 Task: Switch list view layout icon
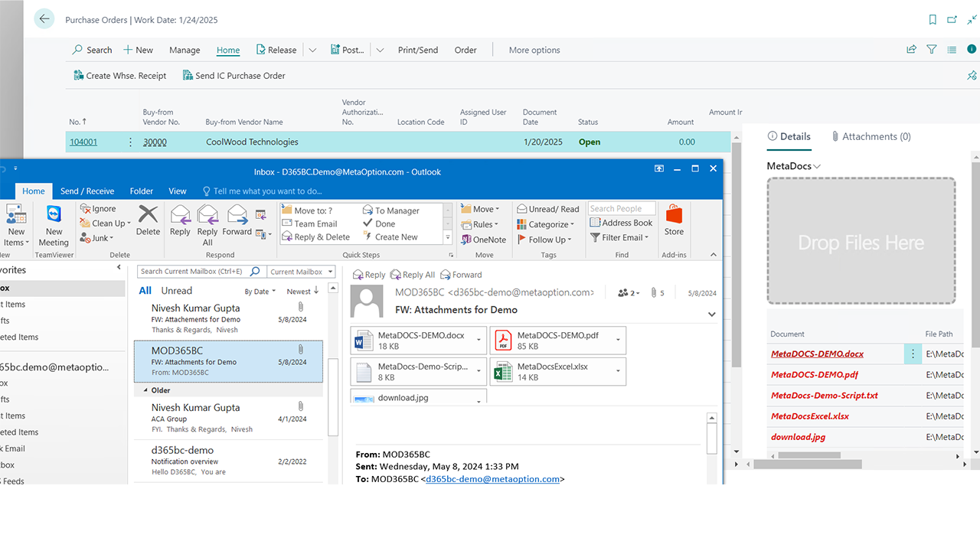tap(952, 50)
